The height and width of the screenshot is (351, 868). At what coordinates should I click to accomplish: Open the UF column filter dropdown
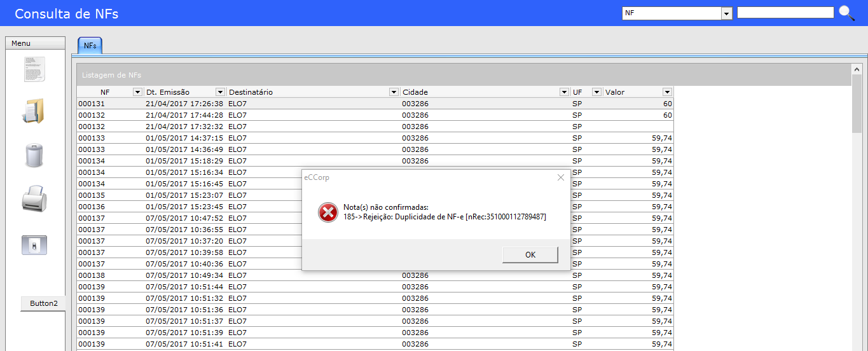click(x=596, y=92)
